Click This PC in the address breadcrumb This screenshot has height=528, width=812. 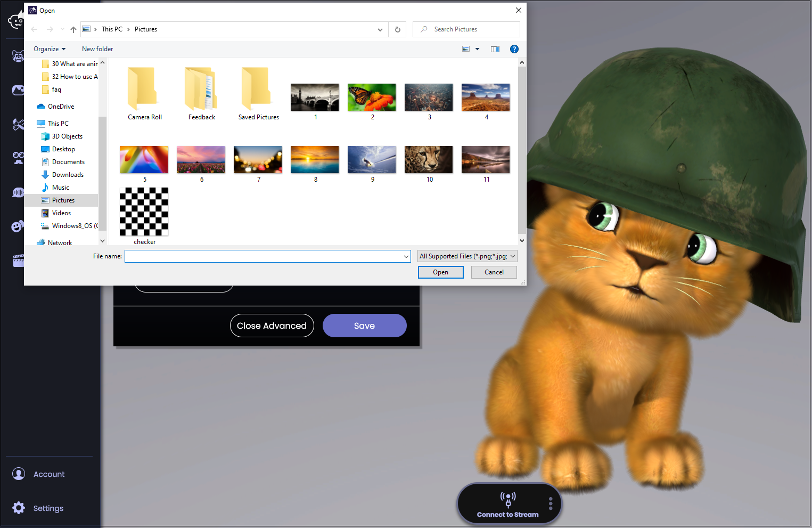coord(112,29)
